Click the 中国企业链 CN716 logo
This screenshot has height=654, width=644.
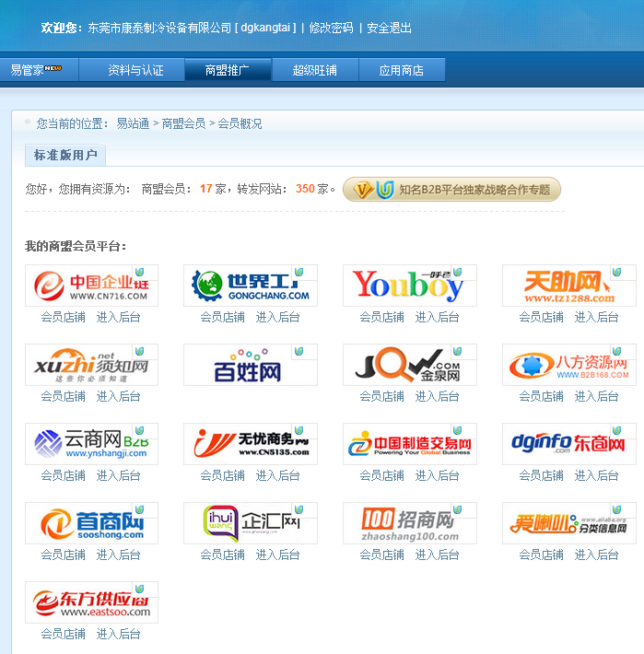(91, 286)
